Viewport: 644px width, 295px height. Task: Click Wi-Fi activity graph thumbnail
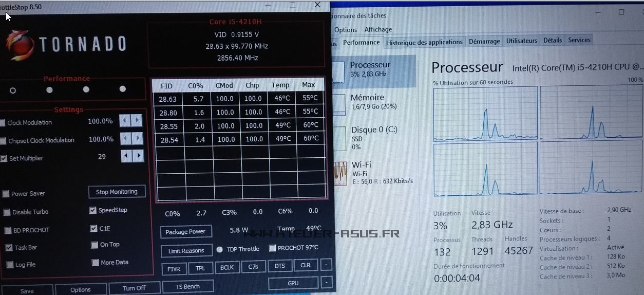[x=339, y=174]
